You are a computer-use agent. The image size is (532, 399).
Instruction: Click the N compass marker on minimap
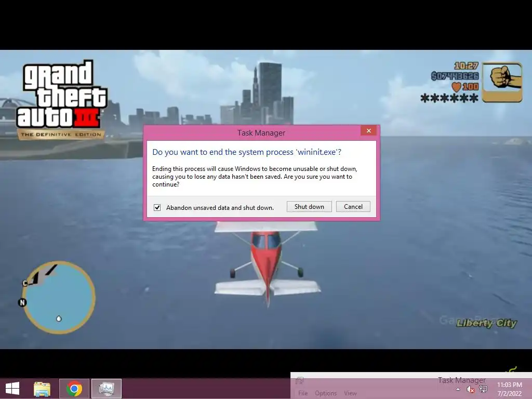point(22,302)
